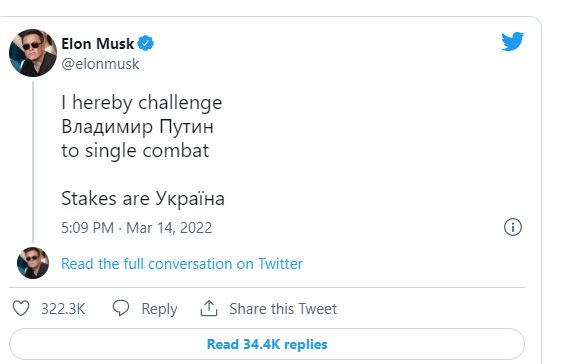Click the 'Stakes are Україна' line
This screenshot has width=575, height=364.
143,199
